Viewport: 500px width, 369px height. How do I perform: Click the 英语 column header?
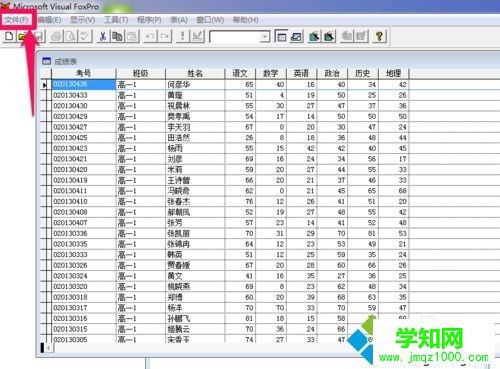click(x=301, y=73)
